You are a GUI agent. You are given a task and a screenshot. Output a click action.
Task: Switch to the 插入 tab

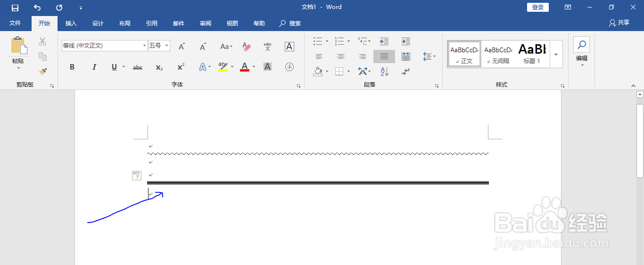(x=71, y=24)
